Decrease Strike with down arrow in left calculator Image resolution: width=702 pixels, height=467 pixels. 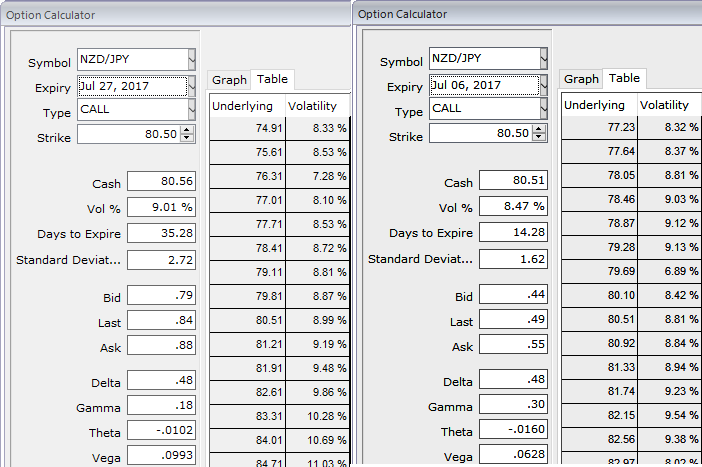click(x=187, y=138)
